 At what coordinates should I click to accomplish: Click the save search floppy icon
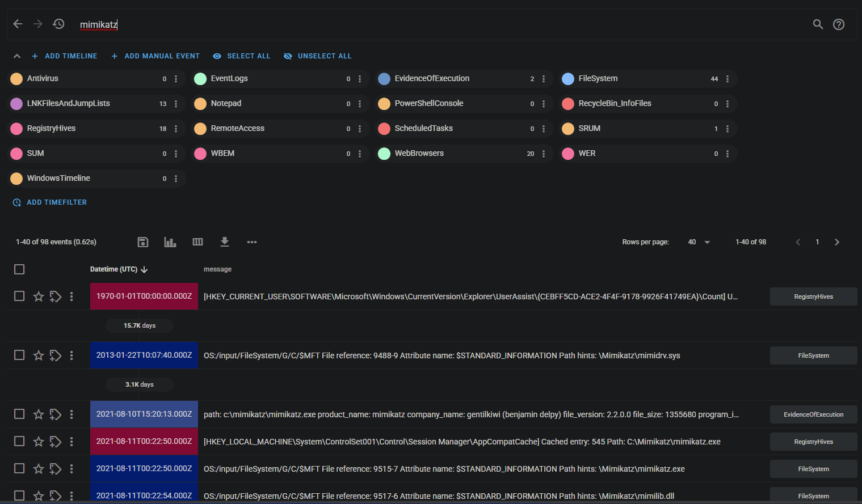143,242
